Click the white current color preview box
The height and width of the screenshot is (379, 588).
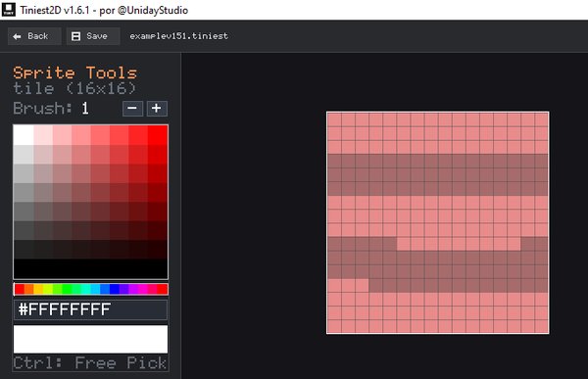click(90, 339)
